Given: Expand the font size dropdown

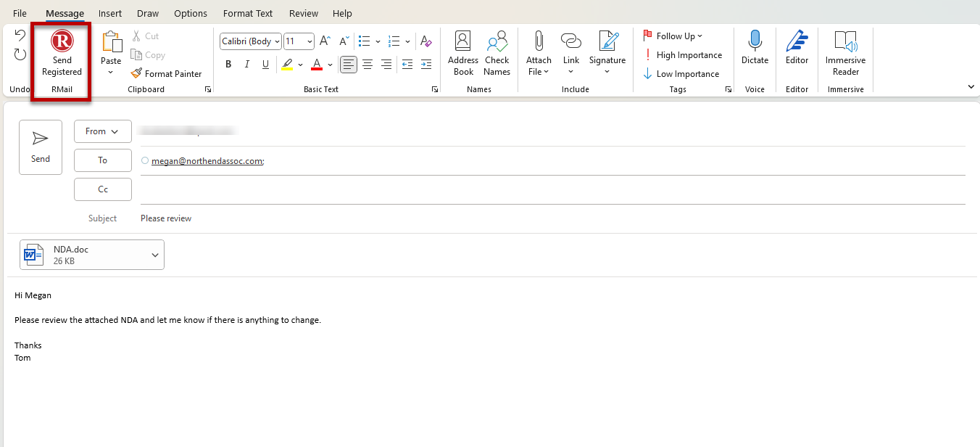Looking at the screenshot, I should click(x=310, y=41).
